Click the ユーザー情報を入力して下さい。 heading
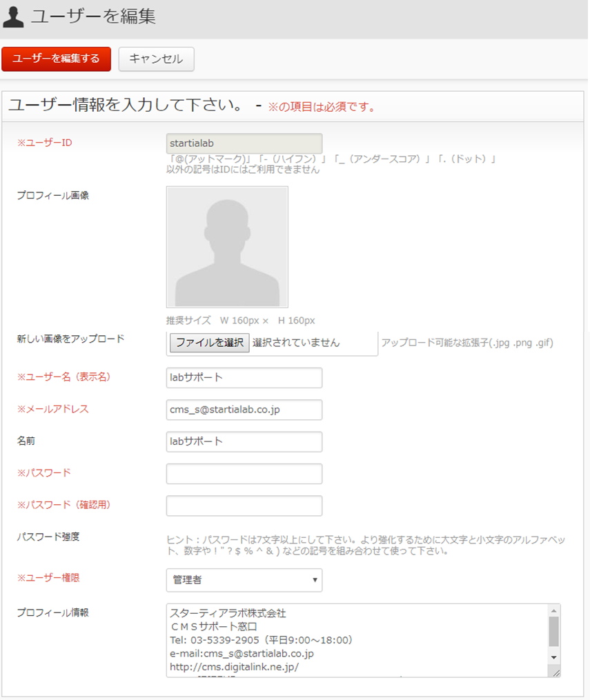The height and width of the screenshot is (700, 590). tap(126, 105)
